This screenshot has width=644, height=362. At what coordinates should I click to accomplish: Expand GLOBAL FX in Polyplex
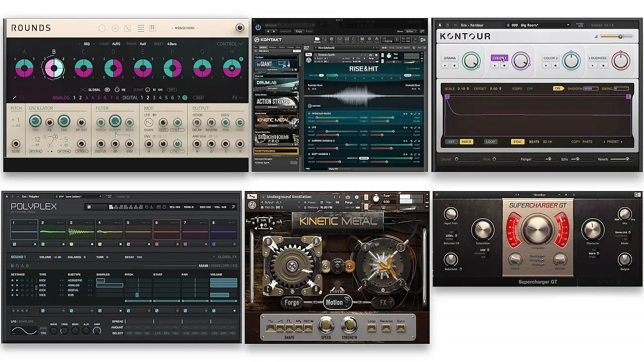click(225, 257)
